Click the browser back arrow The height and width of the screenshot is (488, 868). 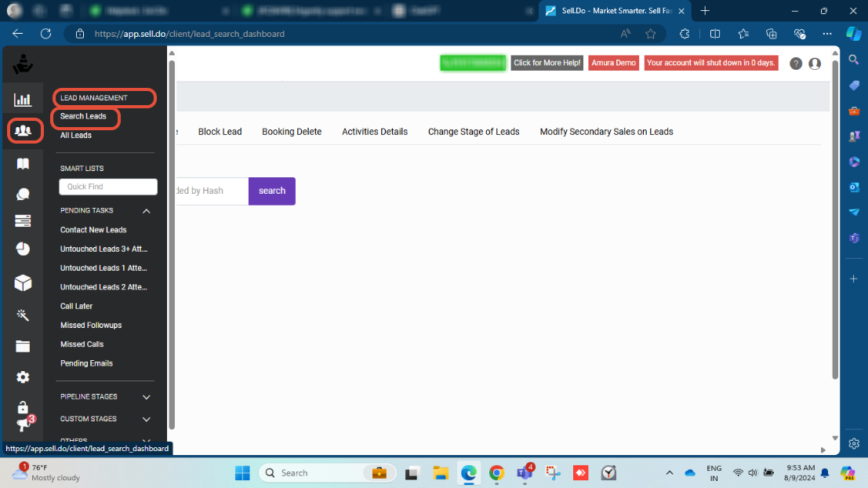18,34
